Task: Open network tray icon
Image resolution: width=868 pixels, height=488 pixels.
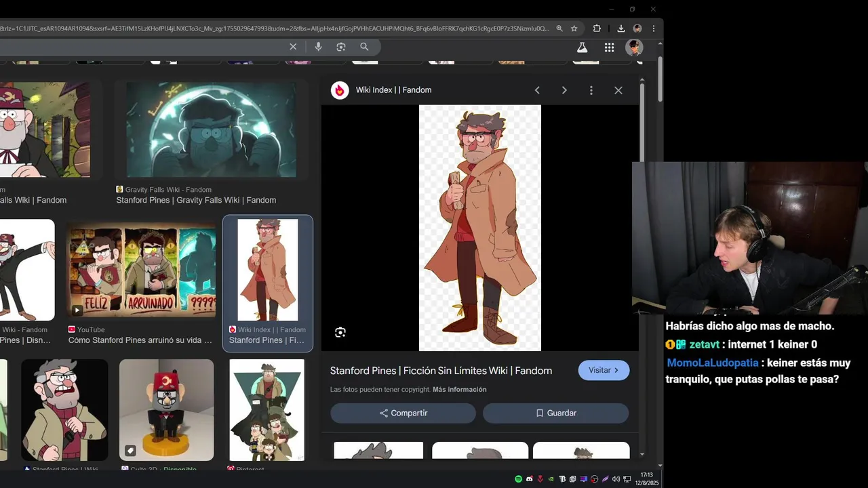Action: click(627, 479)
